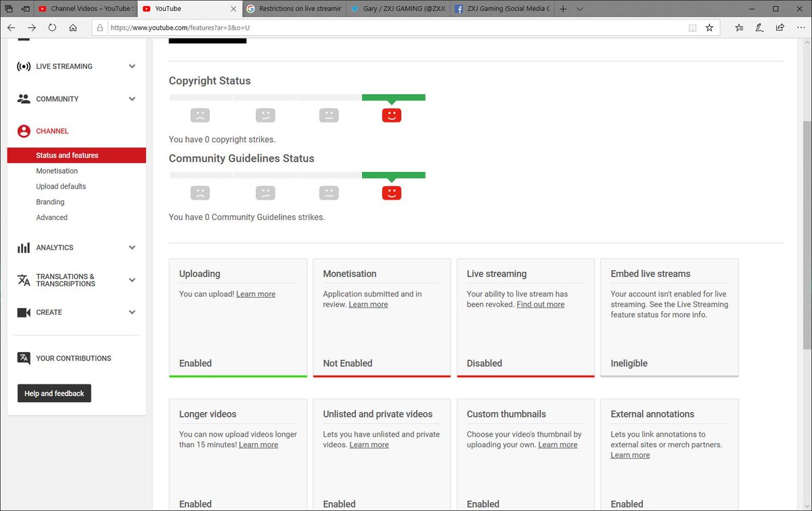Go back with the browser back arrow

click(11, 28)
